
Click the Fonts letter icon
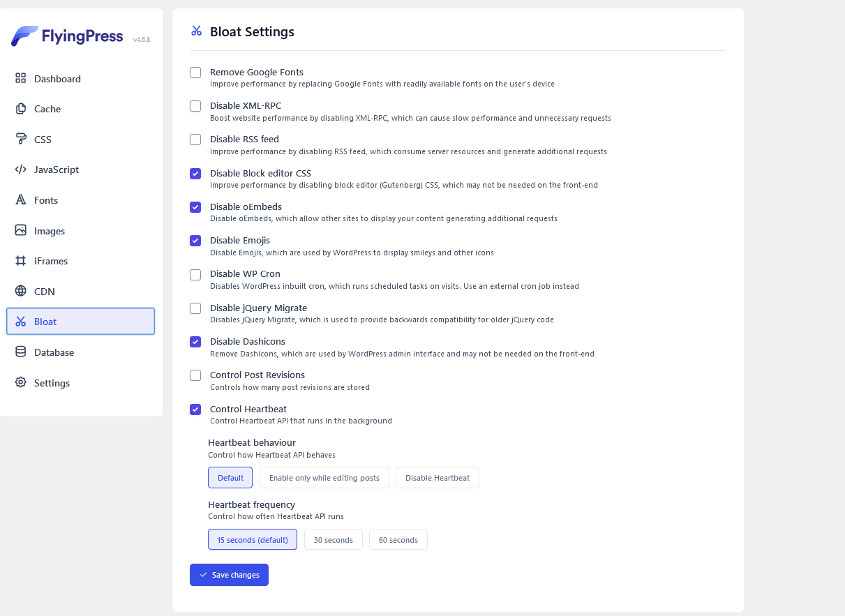pyautogui.click(x=21, y=200)
